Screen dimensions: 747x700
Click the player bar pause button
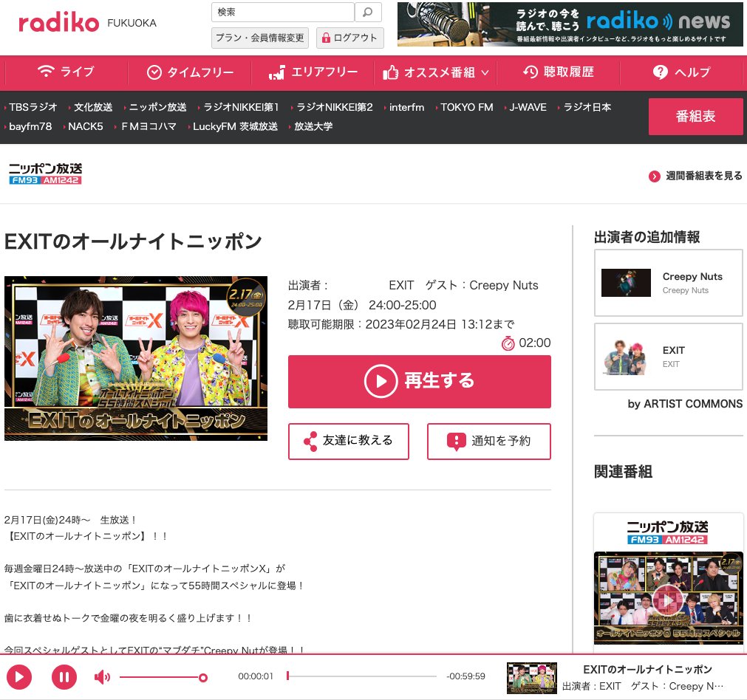tap(64, 676)
